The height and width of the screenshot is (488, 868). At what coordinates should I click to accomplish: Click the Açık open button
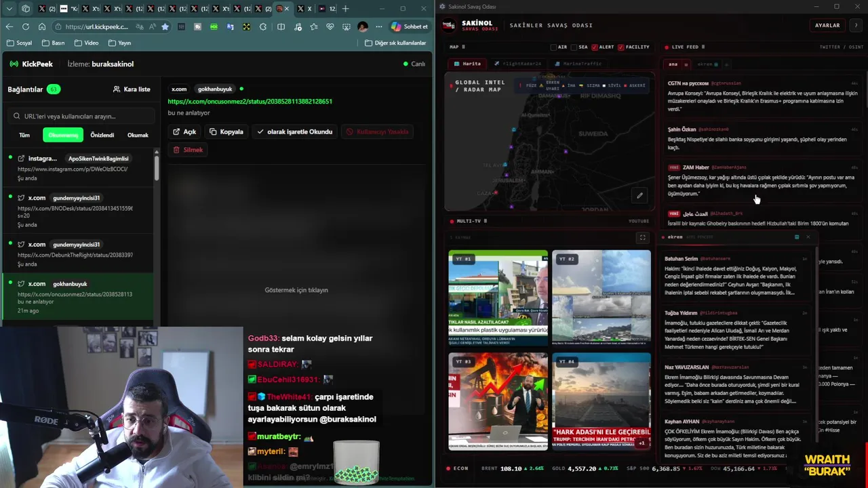(184, 131)
